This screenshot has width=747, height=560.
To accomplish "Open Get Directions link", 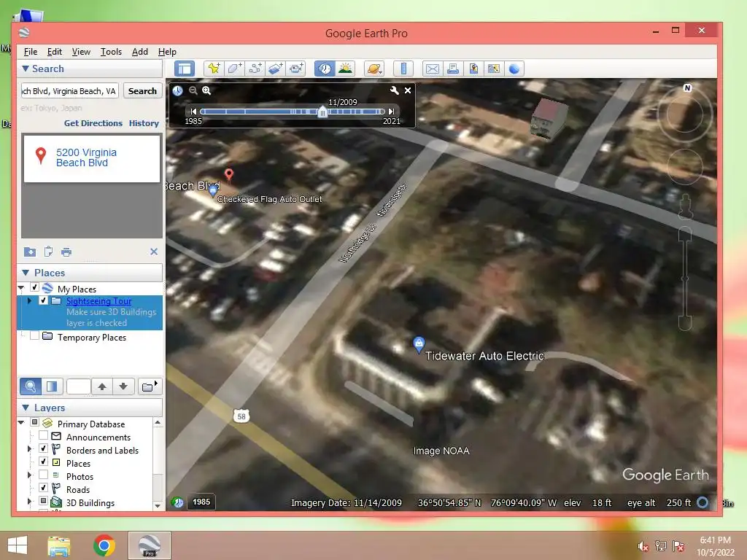I will coord(93,123).
